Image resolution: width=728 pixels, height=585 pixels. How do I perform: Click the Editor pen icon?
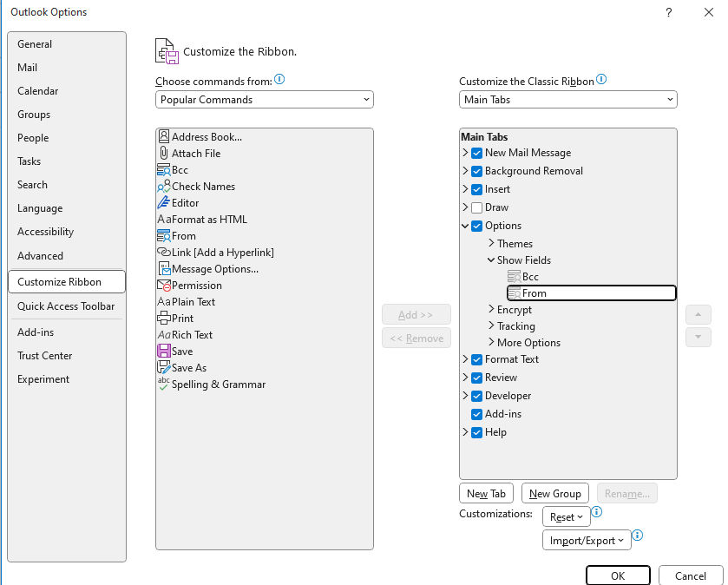(x=163, y=203)
